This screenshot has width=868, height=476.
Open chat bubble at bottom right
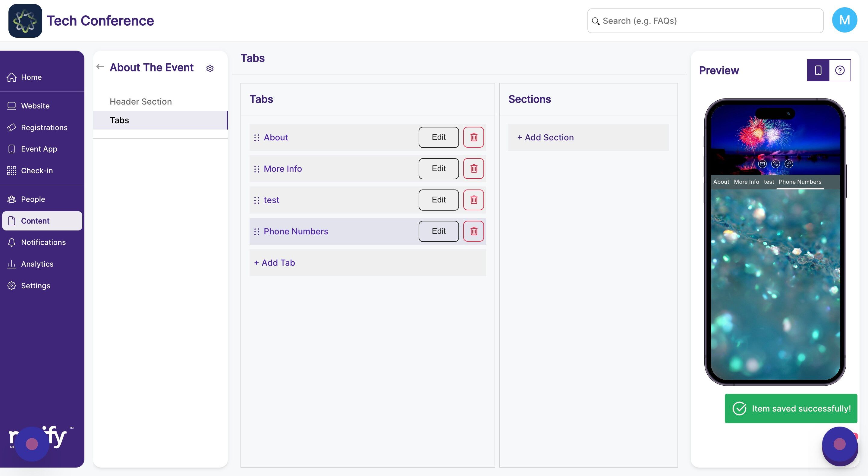[839, 444]
